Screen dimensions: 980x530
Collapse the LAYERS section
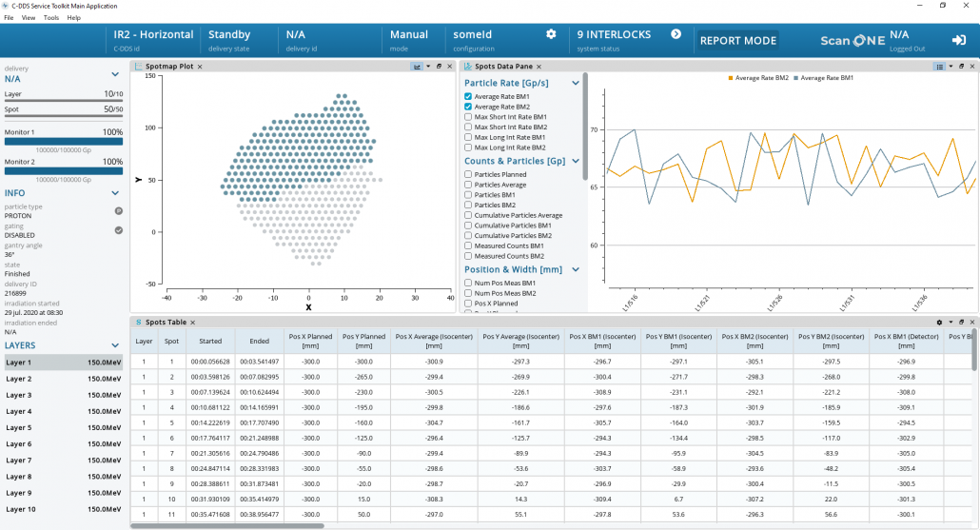(116, 345)
